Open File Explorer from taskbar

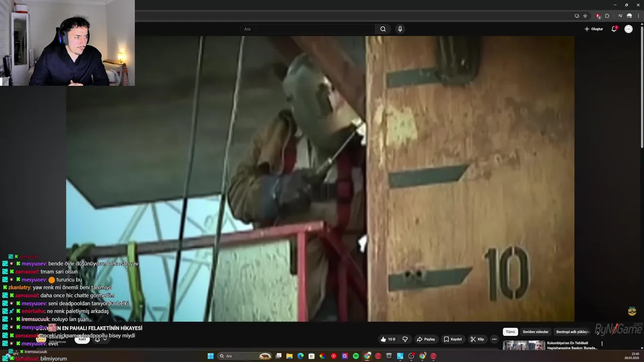pyautogui.click(x=289, y=356)
